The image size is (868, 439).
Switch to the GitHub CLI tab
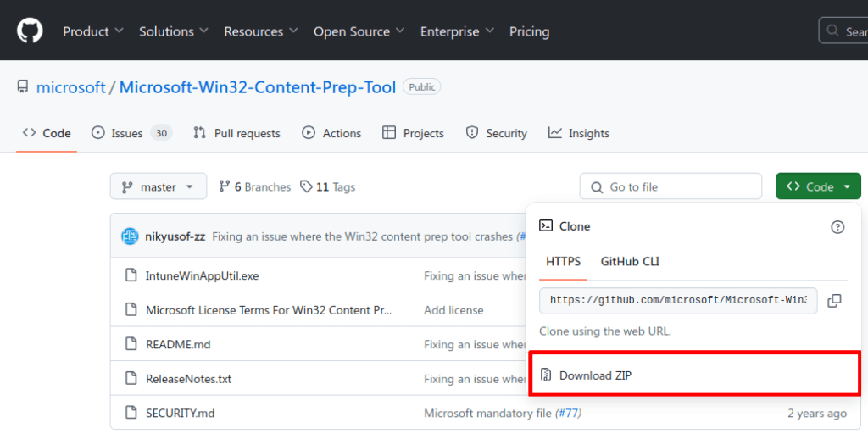click(630, 261)
